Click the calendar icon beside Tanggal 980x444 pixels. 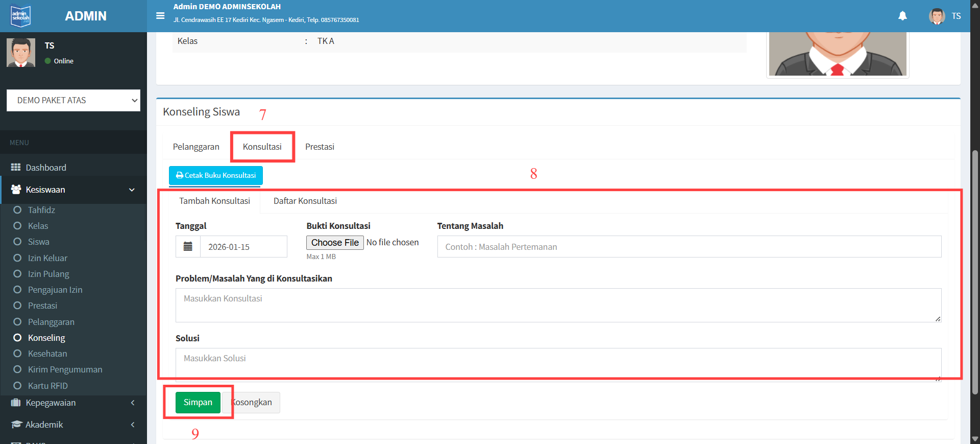point(188,247)
